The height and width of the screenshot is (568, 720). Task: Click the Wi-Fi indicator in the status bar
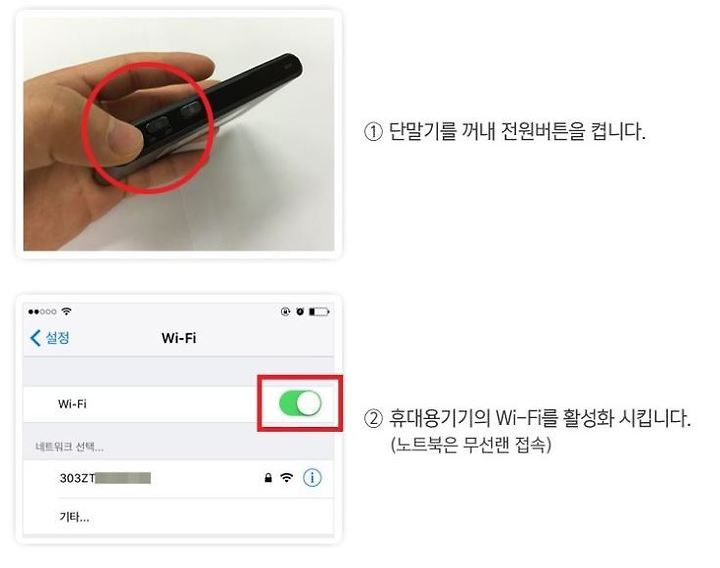click(x=67, y=311)
